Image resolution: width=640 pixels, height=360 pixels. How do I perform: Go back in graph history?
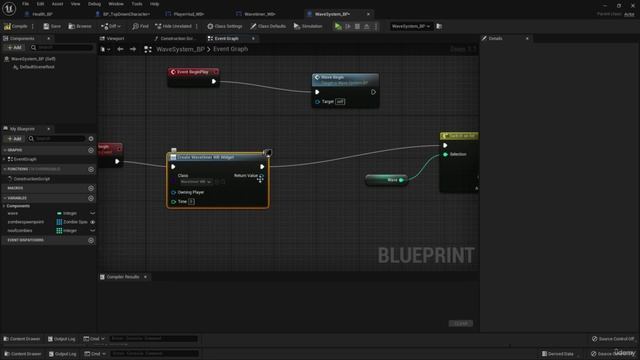coord(120,49)
